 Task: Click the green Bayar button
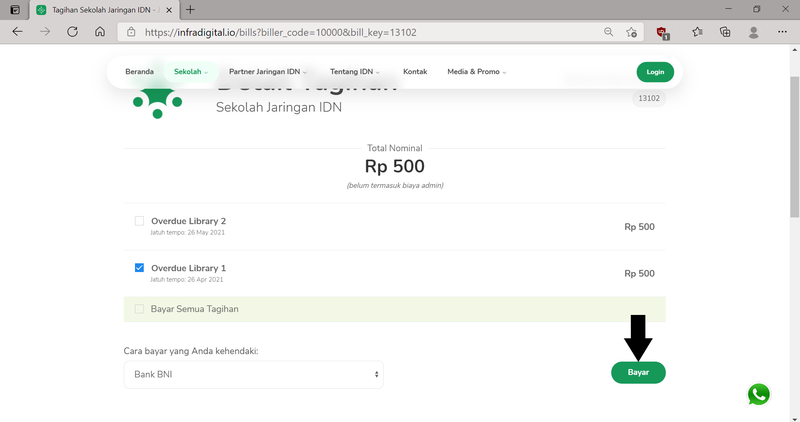click(638, 373)
